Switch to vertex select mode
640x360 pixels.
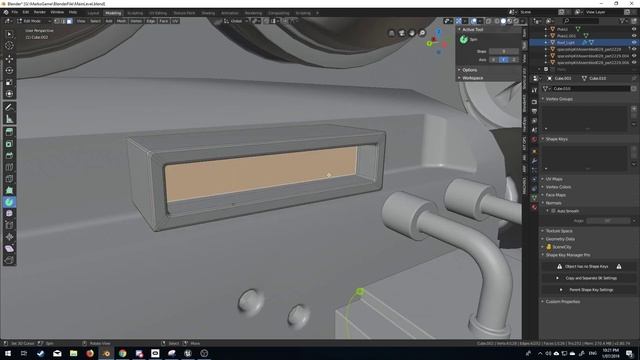click(x=57, y=21)
